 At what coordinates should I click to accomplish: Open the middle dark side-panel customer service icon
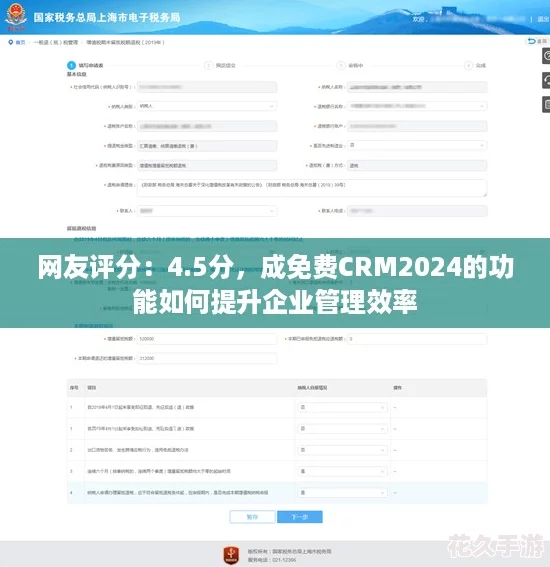(546, 80)
